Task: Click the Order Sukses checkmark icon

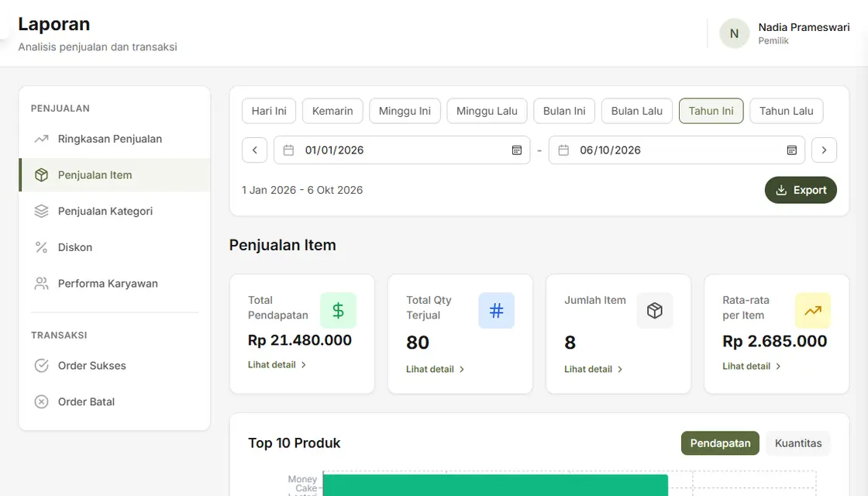Action: (x=42, y=365)
